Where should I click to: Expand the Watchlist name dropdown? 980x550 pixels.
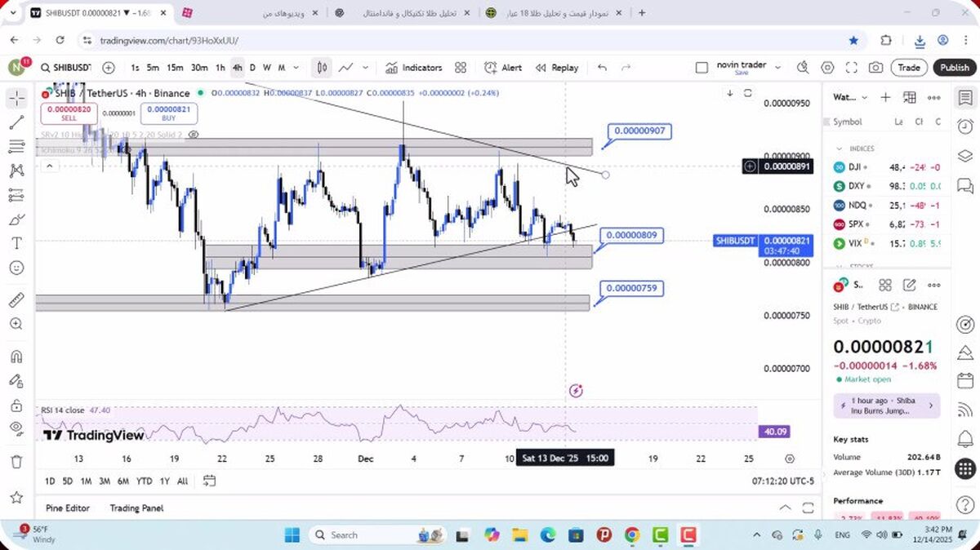(864, 97)
